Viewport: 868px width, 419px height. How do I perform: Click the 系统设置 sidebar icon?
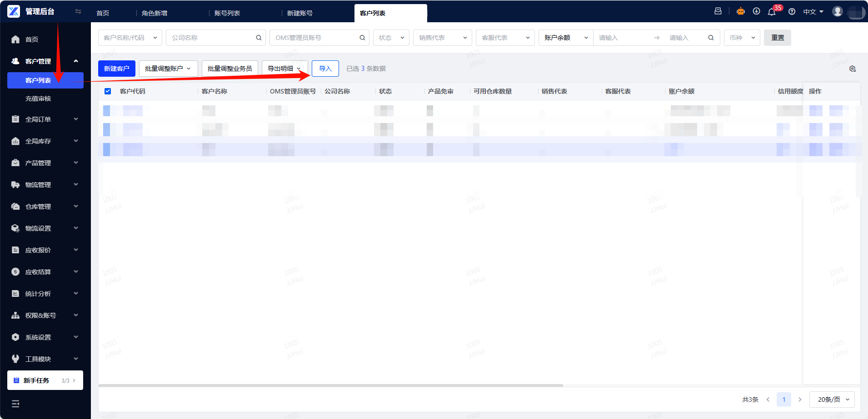[x=15, y=337]
